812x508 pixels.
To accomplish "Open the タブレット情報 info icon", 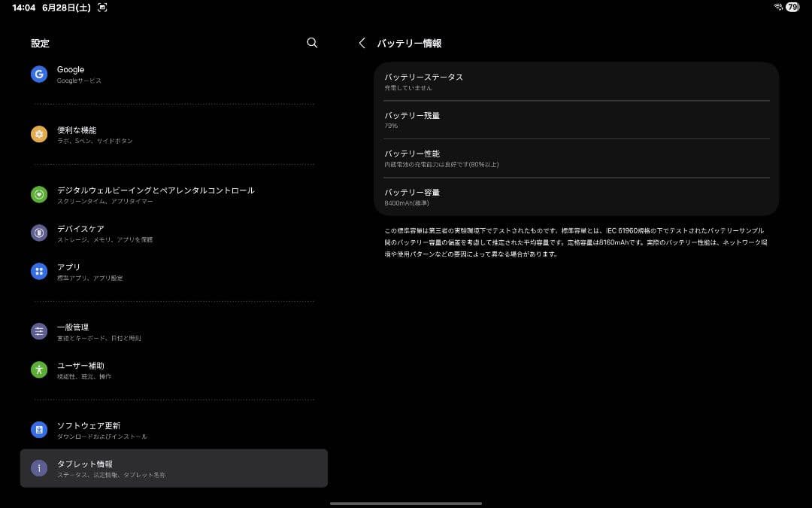I will pos(38,467).
